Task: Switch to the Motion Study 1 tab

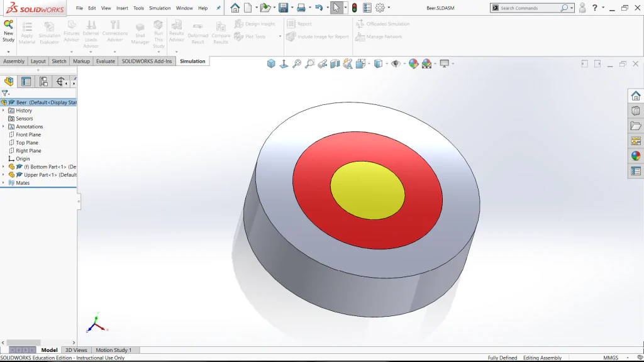Action: point(113,350)
